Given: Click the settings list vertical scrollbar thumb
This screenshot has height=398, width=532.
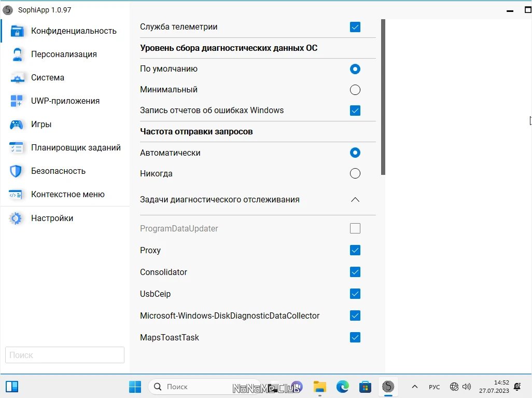Looking at the screenshot, I should 383,97.
